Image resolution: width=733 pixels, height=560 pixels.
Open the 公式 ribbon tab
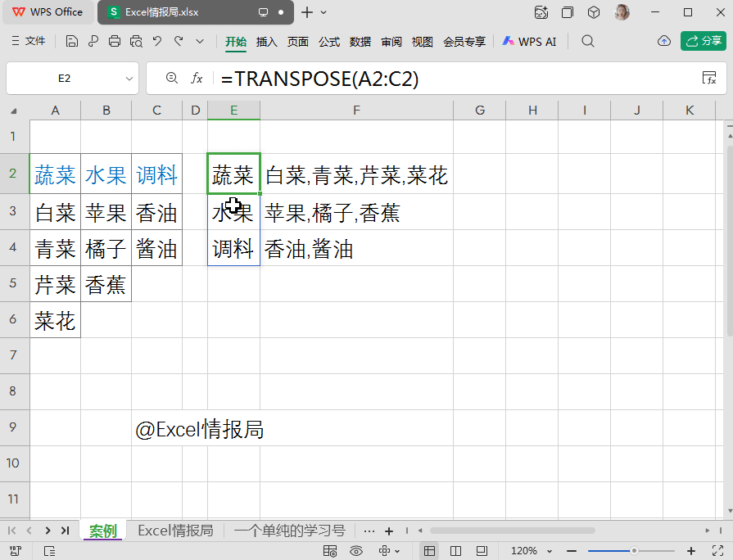(329, 42)
